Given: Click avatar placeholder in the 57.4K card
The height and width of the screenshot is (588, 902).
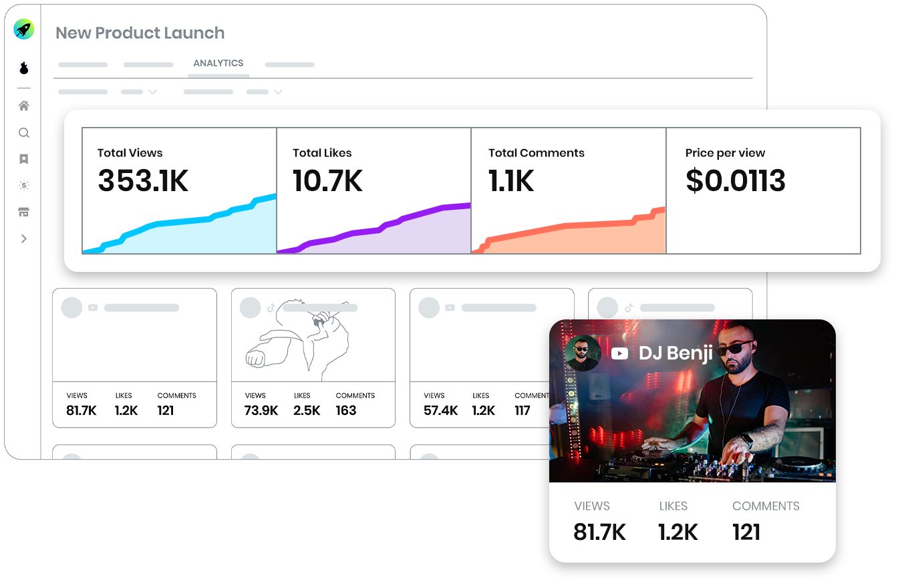Looking at the screenshot, I should [x=428, y=308].
